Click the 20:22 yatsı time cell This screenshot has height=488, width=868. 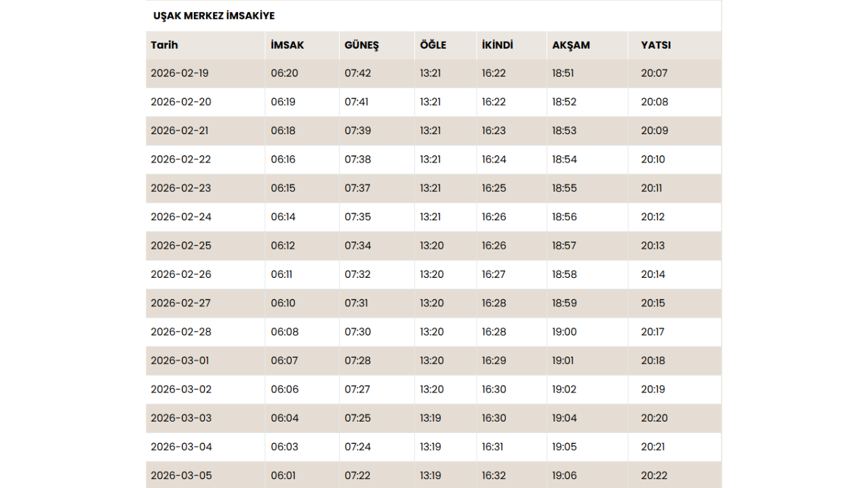coord(654,475)
